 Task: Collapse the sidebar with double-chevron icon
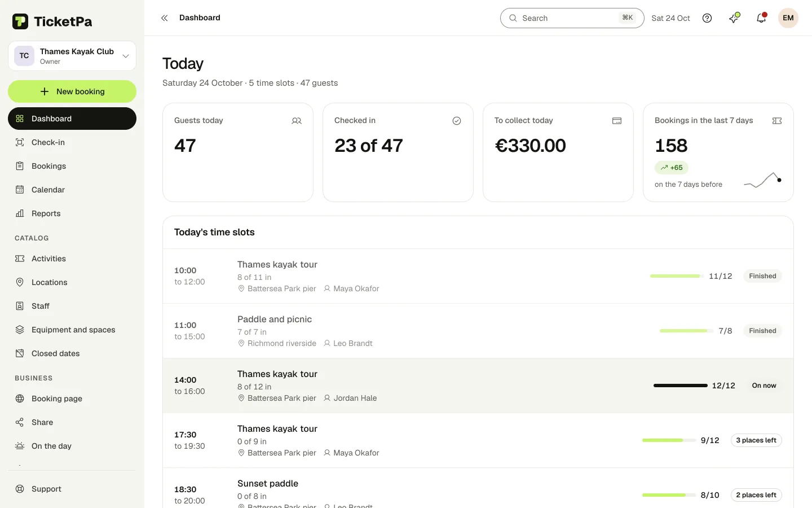click(x=165, y=18)
